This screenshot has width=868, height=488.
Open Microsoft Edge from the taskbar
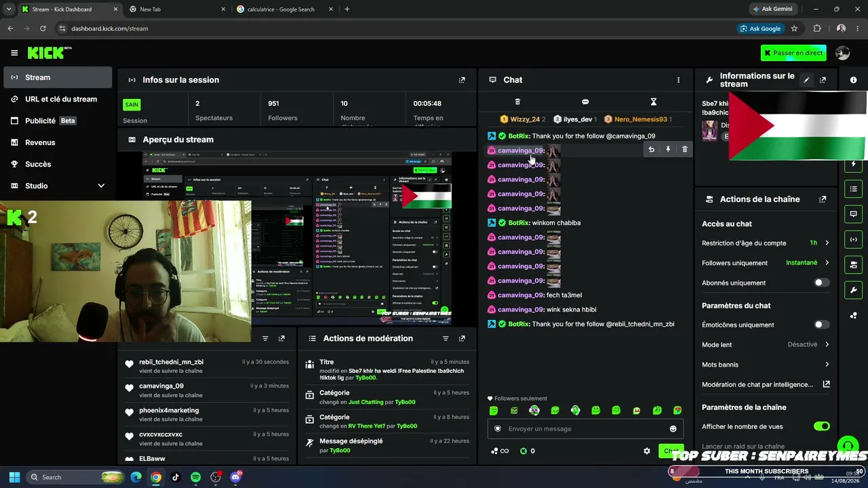tap(136, 477)
